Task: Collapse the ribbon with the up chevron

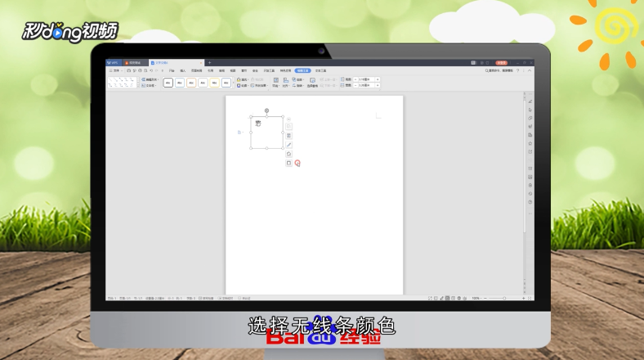Action: pos(530,70)
